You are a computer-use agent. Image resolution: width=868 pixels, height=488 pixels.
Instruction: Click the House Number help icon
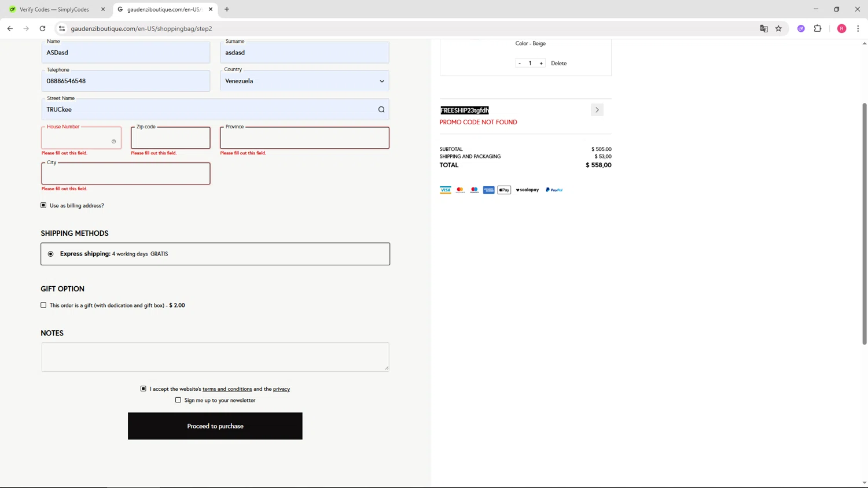114,141
